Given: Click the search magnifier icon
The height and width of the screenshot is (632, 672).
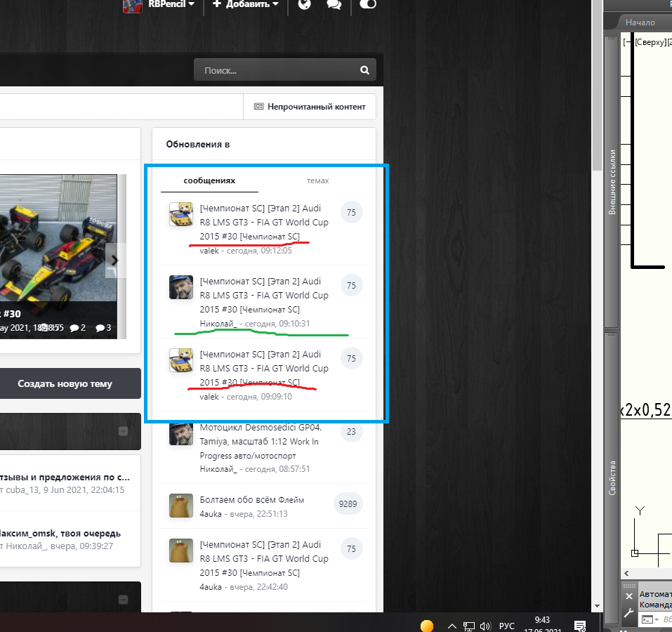Looking at the screenshot, I should 364,70.
